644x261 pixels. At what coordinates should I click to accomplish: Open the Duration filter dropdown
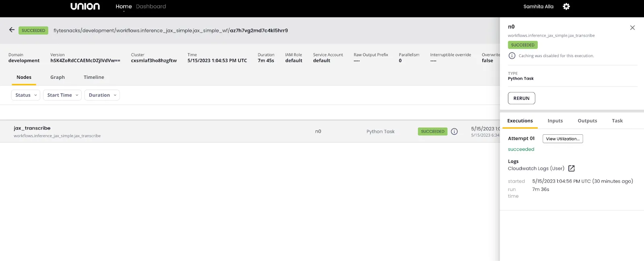[102, 95]
